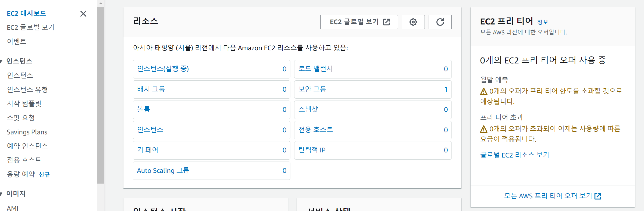Viewport: 644px width, 211px height.
Task: Click the sidebar scroll-up arrow
Action: [101, 3]
